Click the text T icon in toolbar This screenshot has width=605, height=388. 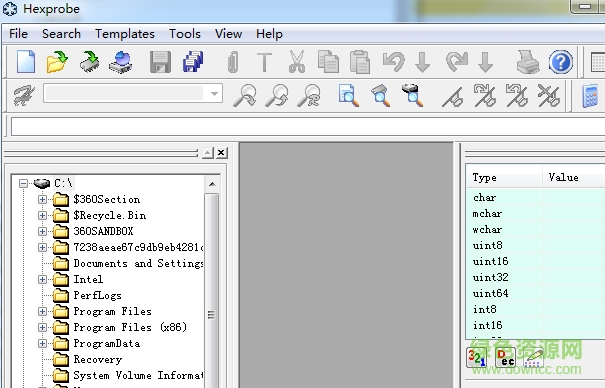pos(265,62)
